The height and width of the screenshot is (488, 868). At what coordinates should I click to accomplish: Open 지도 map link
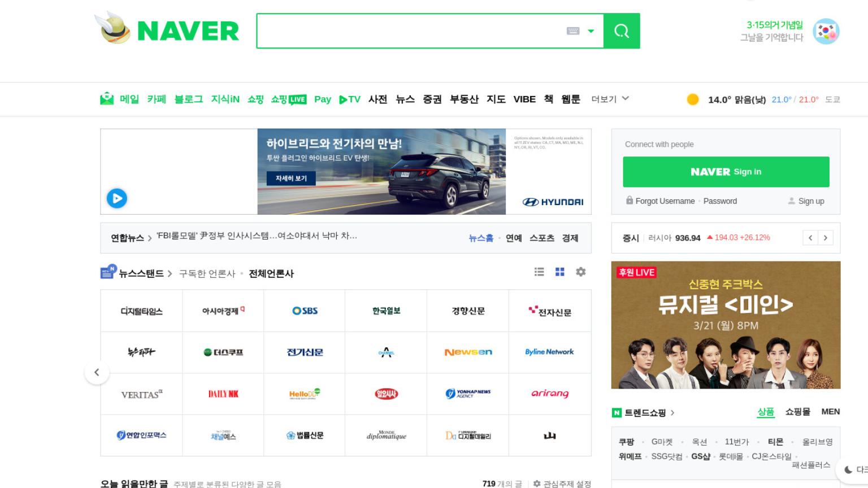pos(496,99)
